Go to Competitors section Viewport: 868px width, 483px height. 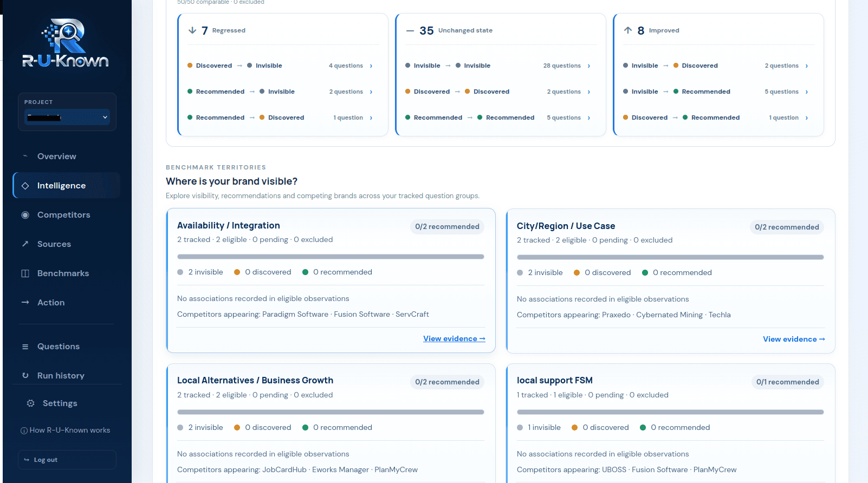67,215
